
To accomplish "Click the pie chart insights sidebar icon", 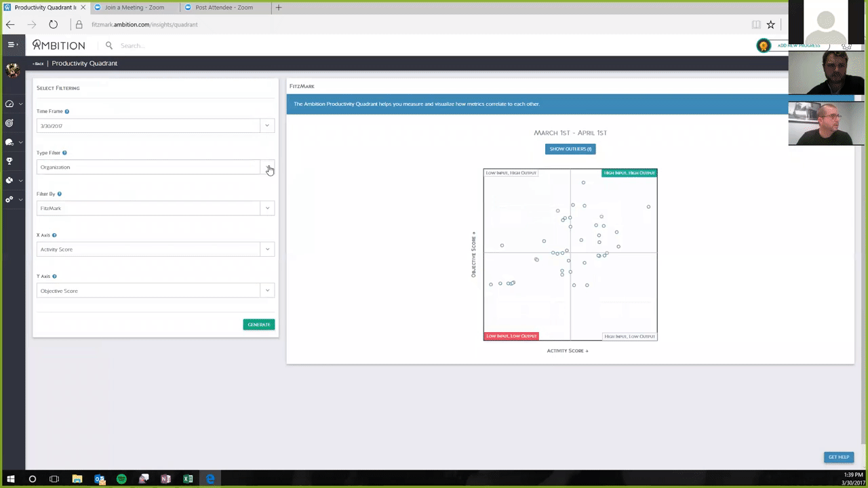I will click(x=9, y=180).
